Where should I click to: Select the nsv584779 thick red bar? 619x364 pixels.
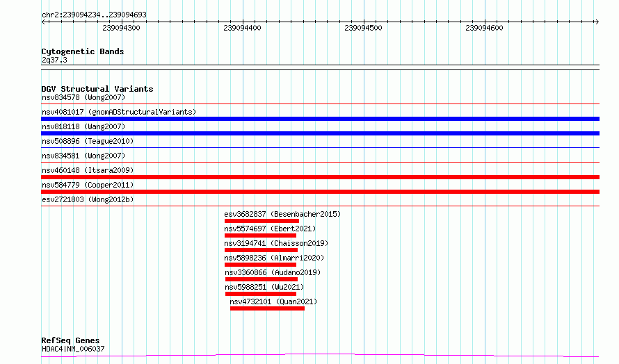[320, 192]
